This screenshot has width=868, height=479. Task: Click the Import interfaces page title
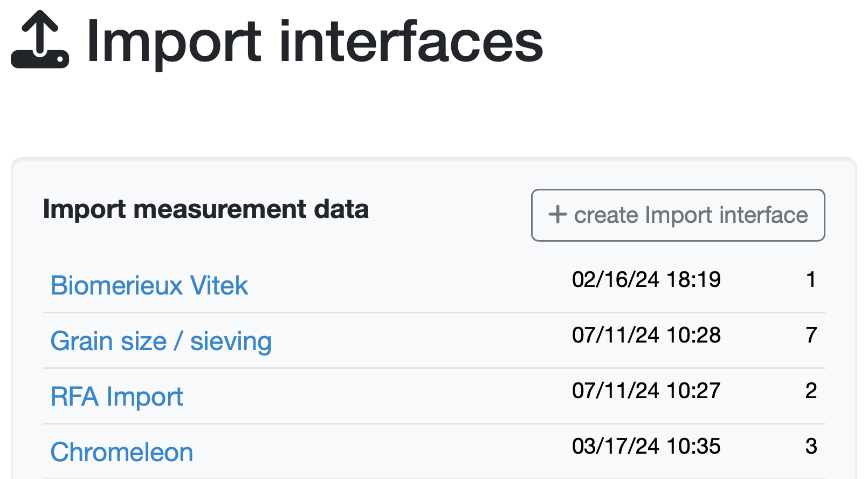pyautogui.click(x=314, y=41)
